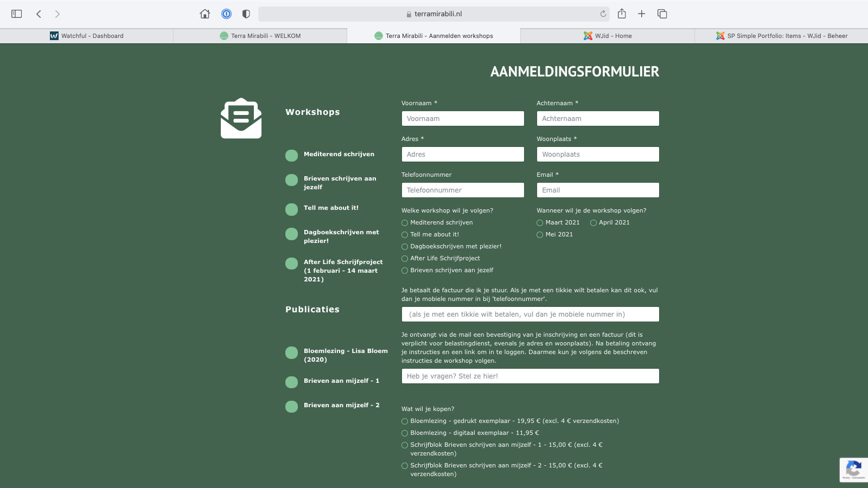868x488 pixels.
Task: Switch to the Watchful - Dashboard tab
Action: [87, 36]
